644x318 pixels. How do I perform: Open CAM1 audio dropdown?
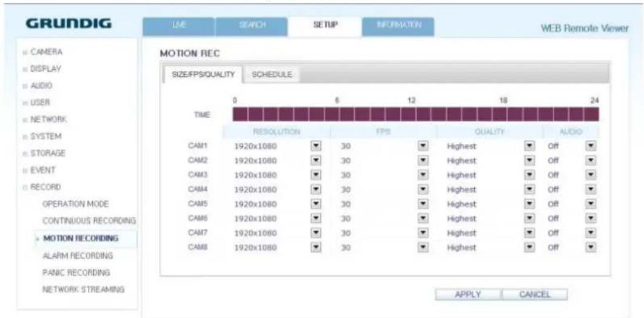coord(591,146)
